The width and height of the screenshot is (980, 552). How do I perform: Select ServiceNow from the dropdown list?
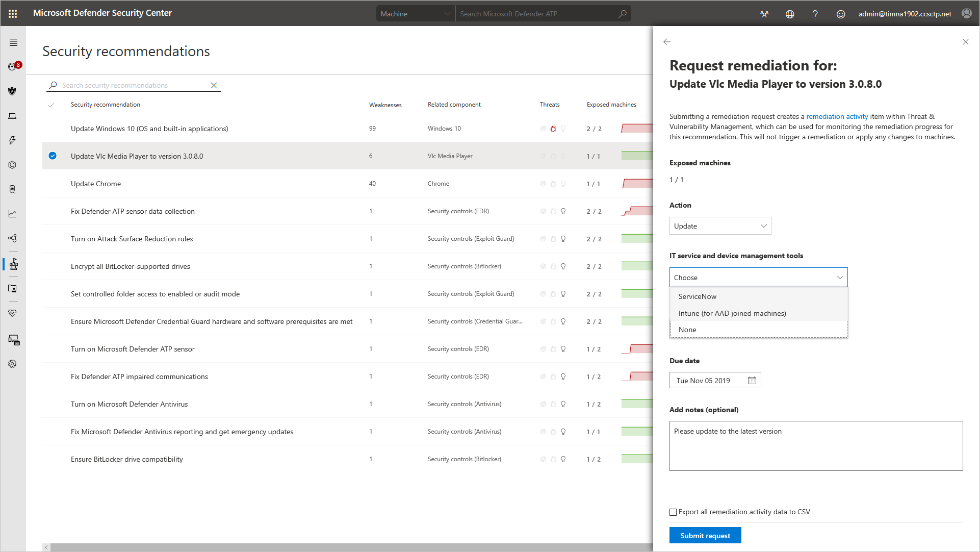(x=758, y=296)
